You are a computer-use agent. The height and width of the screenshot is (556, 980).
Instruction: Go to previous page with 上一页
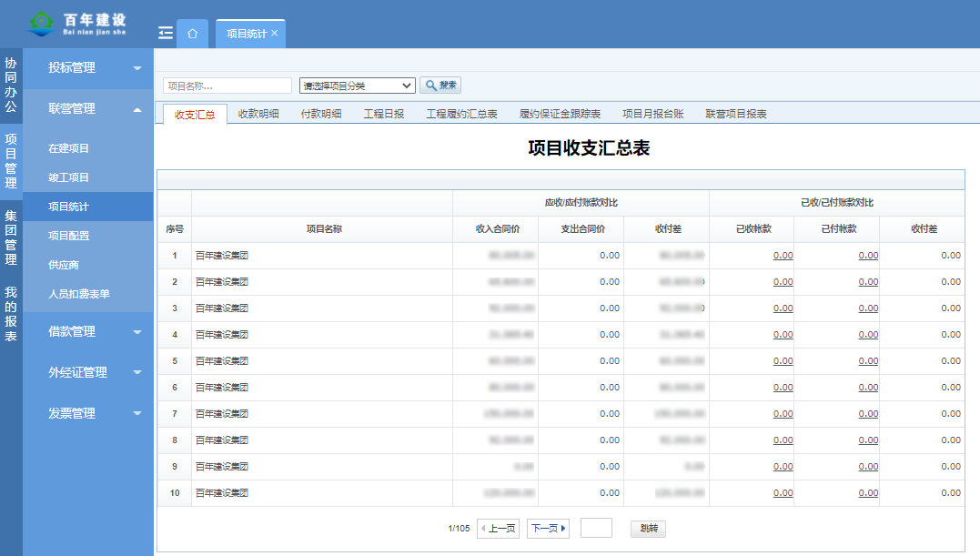(498, 529)
